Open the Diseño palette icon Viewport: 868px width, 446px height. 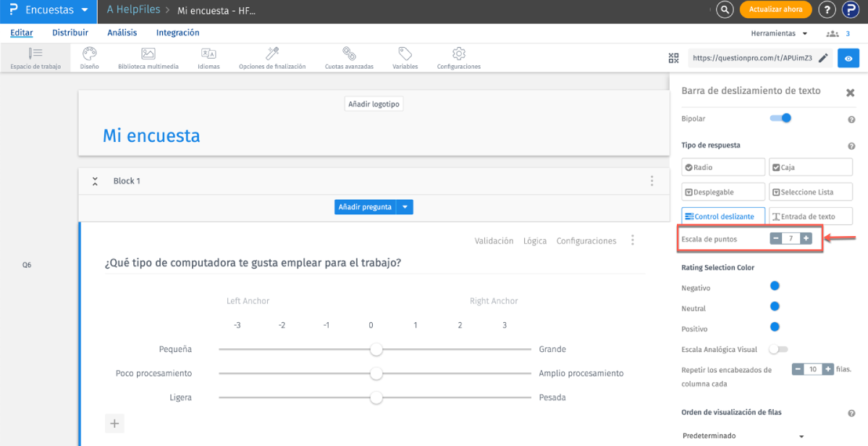coord(89,54)
